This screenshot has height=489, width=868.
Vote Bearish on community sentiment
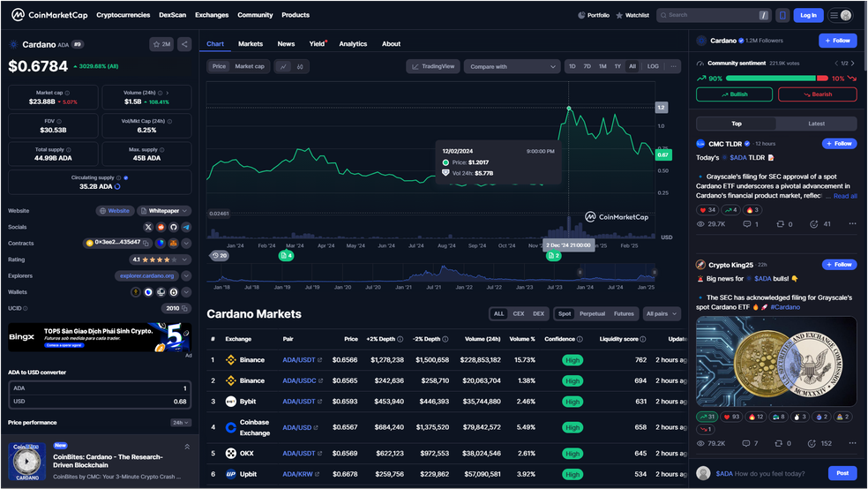pyautogui.click(x=818, y=94)
